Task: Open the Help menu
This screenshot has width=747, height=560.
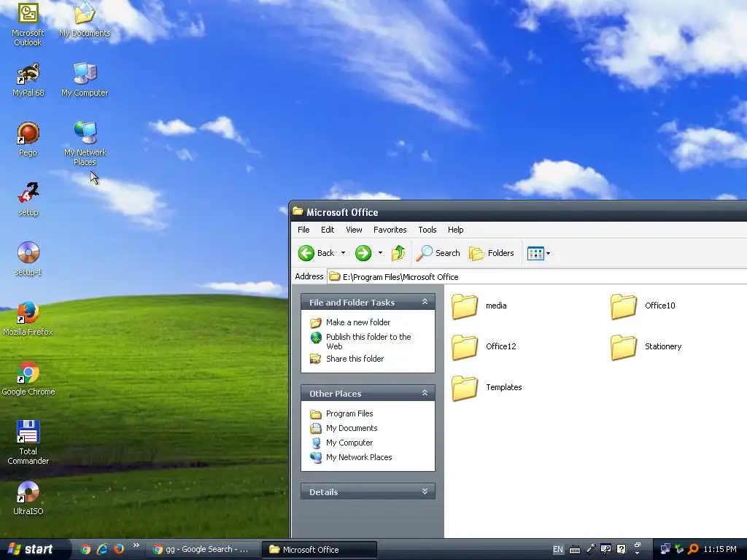Action: click(455, 230)
